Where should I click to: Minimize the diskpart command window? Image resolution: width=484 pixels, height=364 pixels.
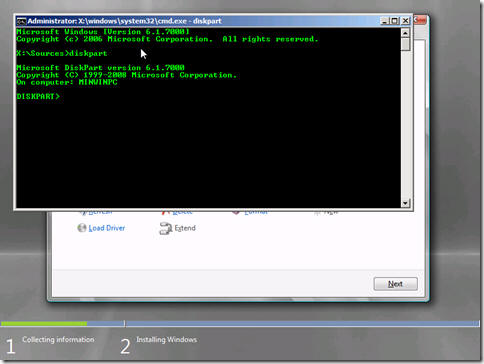coord(384,21)
